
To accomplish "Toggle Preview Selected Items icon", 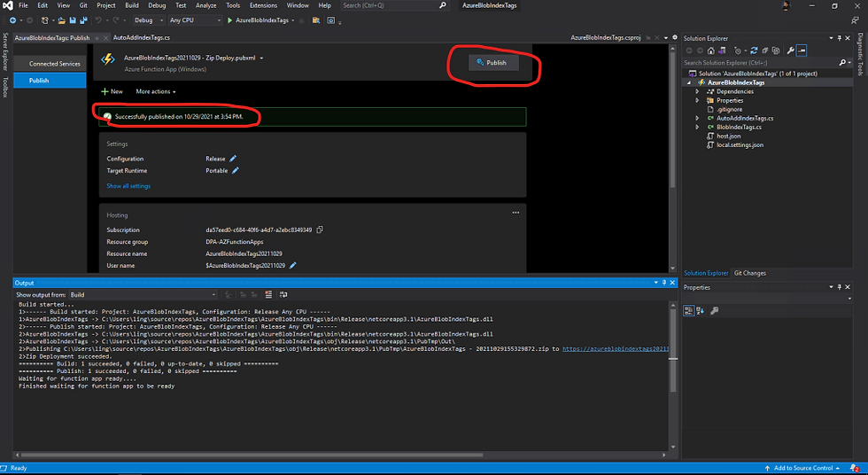I will pos(802,51).
